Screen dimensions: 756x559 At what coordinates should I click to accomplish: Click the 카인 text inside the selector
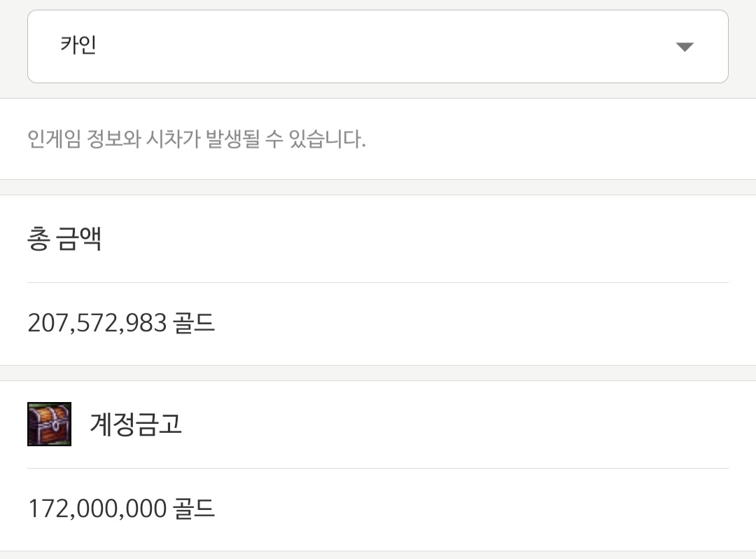pyautogui.click(x=78, y=45)
